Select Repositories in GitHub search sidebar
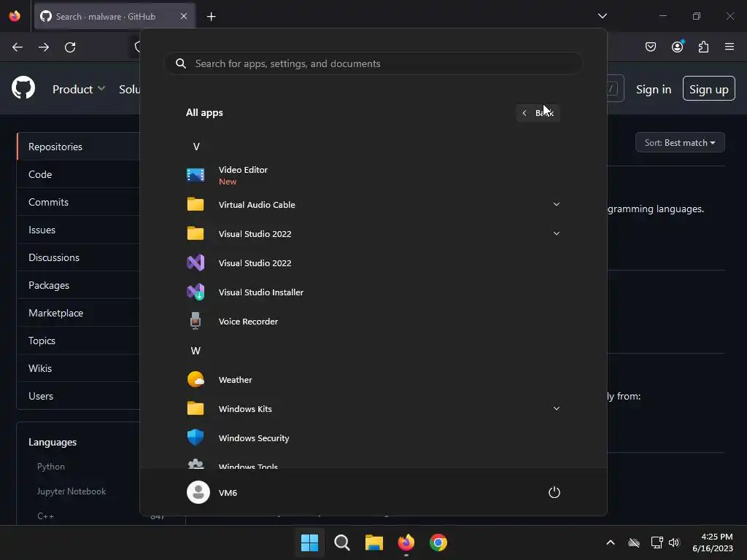This screenshot has width=747, height=560. tap(78, 147)
